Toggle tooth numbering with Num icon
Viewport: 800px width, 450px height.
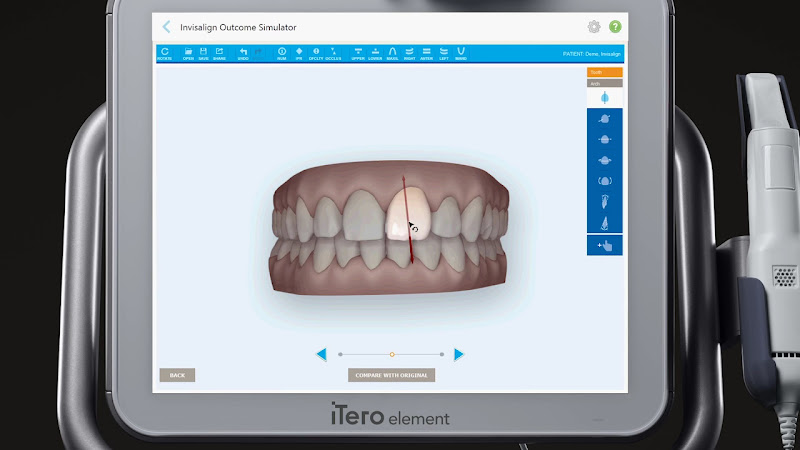282,51
